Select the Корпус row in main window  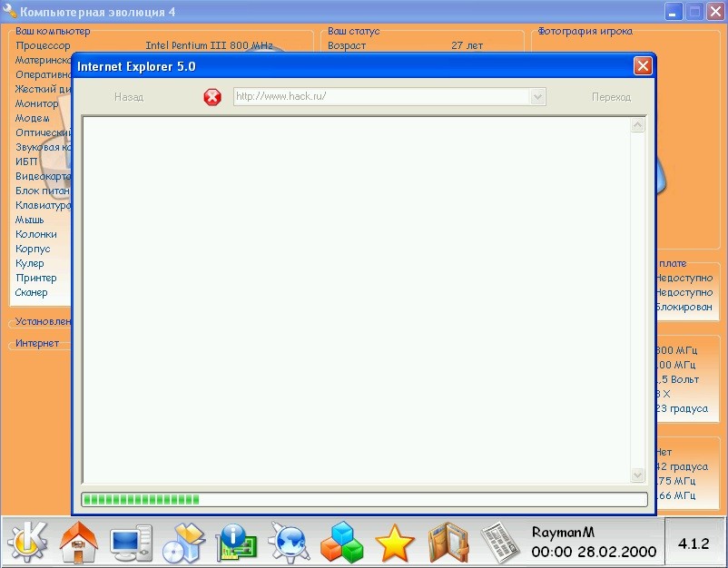(x=33, y=249)
